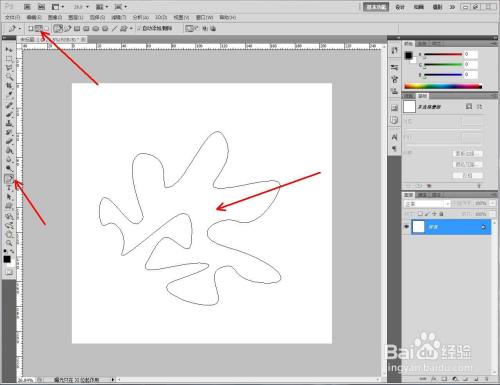This screenshot has width=500, height=385.
Task: Select the Spot Healing Brush tool
Action: [x=9, y=106]
